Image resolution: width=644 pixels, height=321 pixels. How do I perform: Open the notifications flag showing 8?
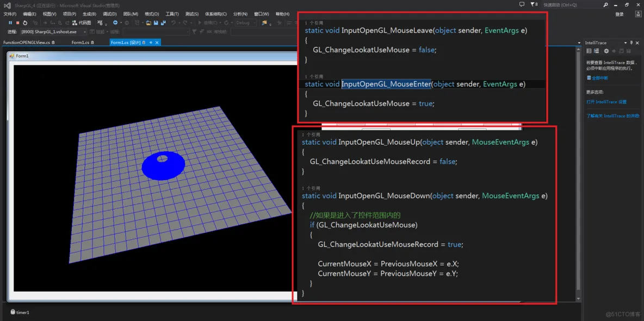(x=534, y=4)
